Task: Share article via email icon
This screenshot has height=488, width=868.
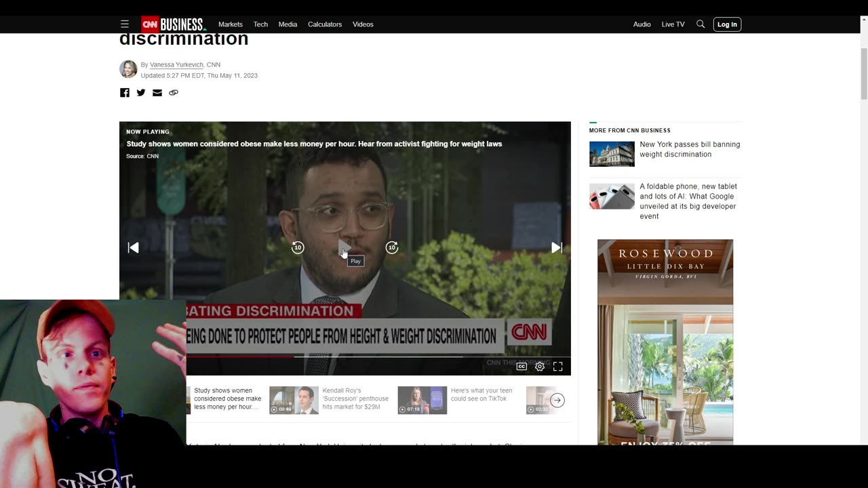Action: (157, 93)
